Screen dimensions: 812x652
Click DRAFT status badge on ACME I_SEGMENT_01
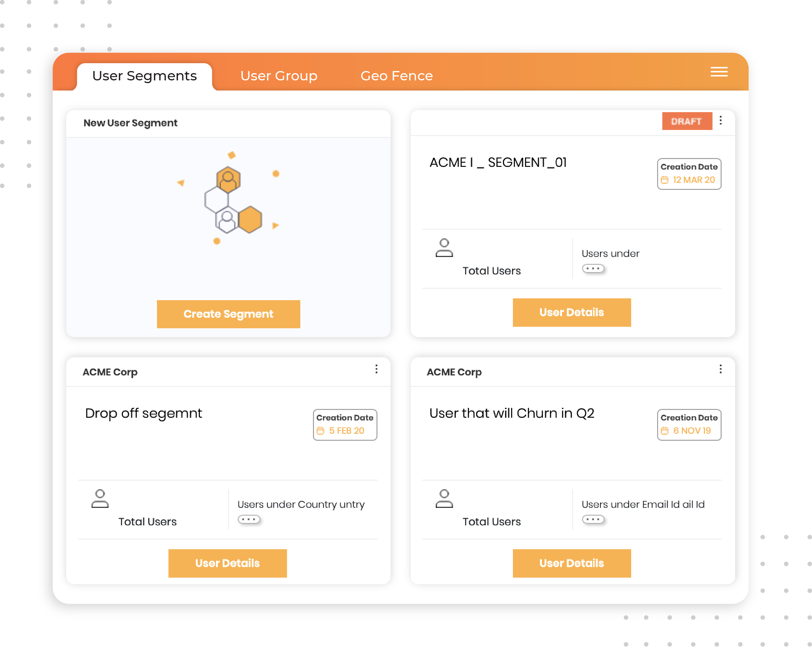687,121
